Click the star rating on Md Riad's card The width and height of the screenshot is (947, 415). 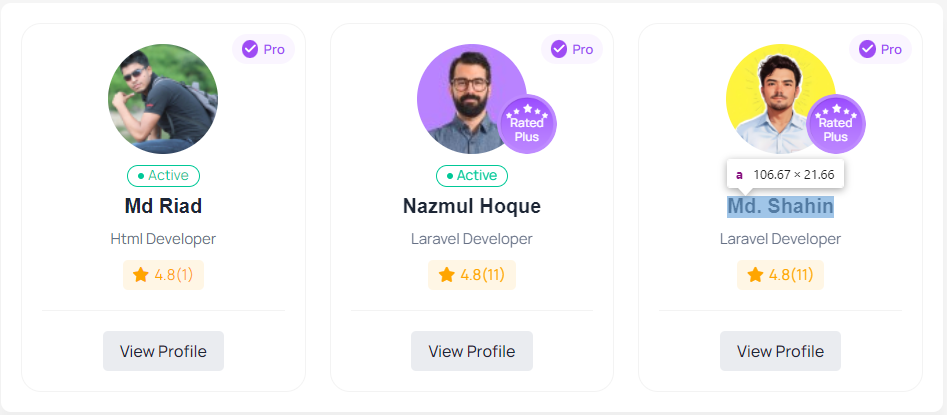(x=163, y=275)
